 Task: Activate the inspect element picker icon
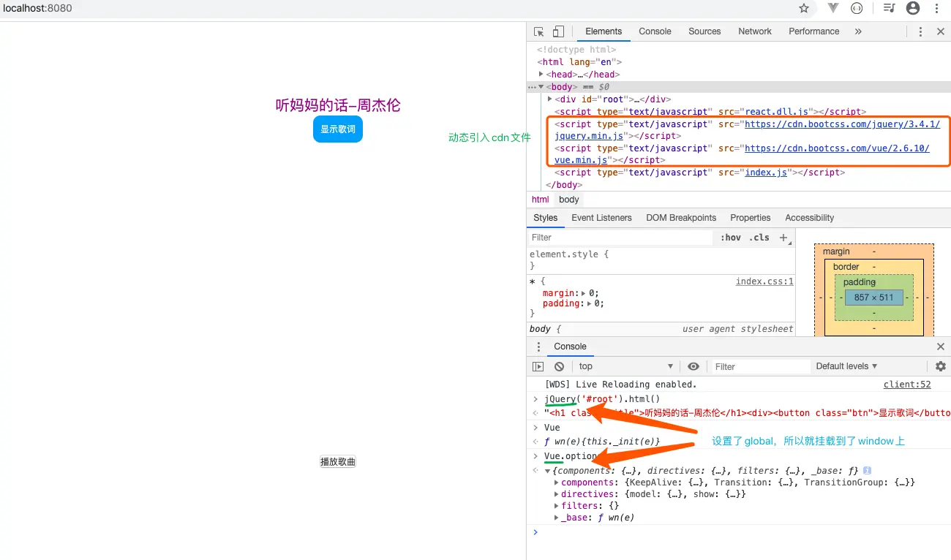click(x=539, y=31)
